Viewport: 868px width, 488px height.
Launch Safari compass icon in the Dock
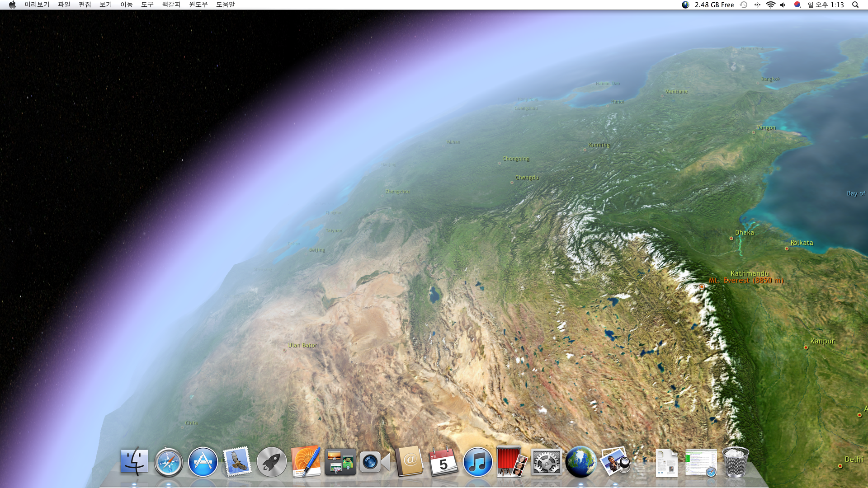click(169, 462)
